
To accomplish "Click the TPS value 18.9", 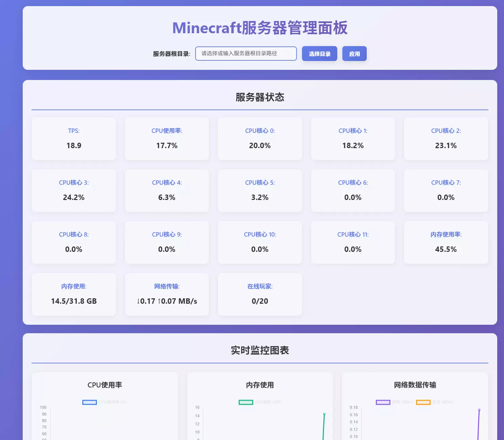I will tap(74, 145).
